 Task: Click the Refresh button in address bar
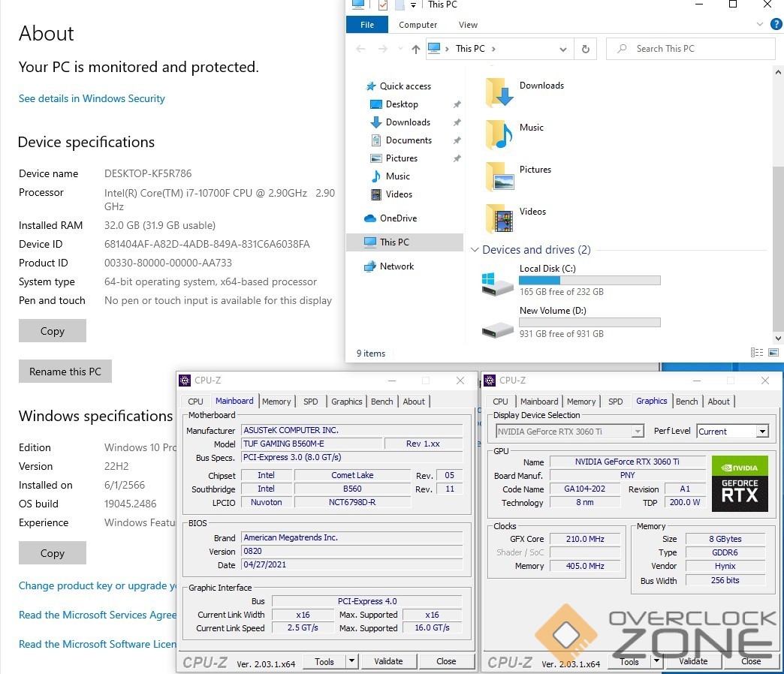586,49
